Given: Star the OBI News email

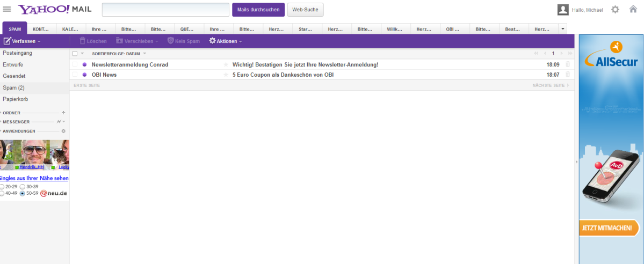Looking at the screenshot, I should pos(226,75).
